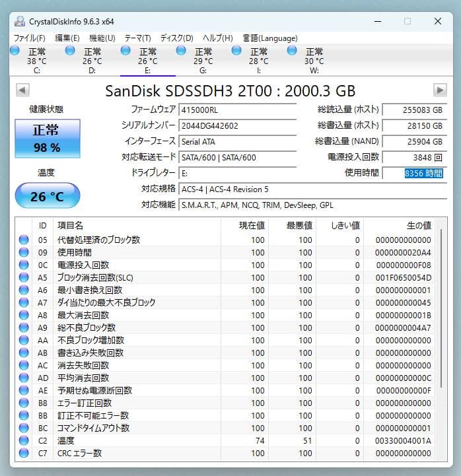The image size is (461, 476).
Task: Select the CRC エラー数 row
Action: [x=225, y=453]
